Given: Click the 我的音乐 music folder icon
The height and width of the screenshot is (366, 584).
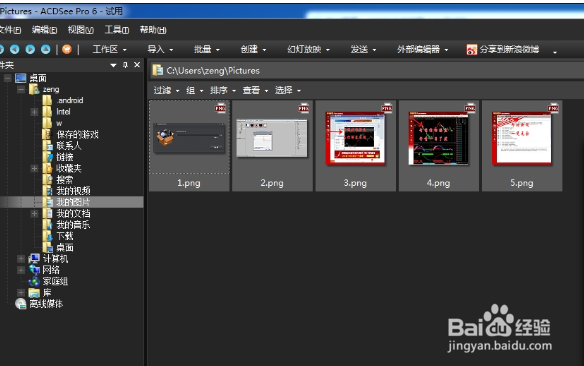Looking at the screenshot, I should 47,225.
